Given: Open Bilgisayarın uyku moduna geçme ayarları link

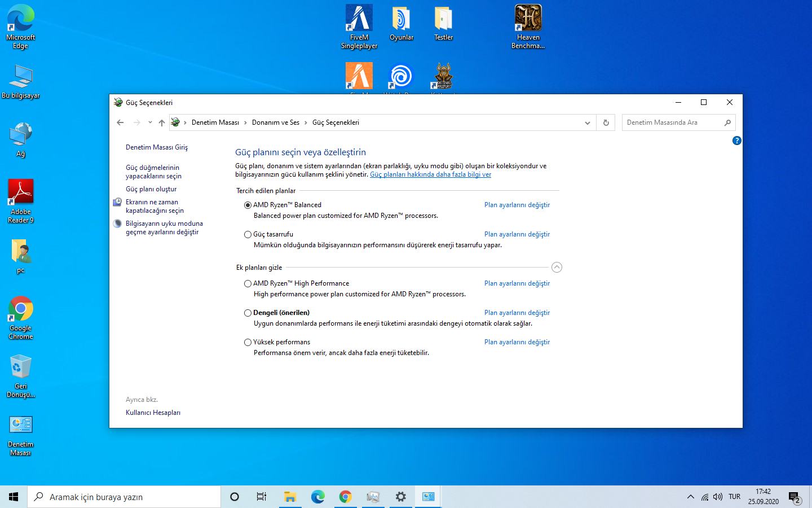Looking at the screenshot, I should (164, 227).
